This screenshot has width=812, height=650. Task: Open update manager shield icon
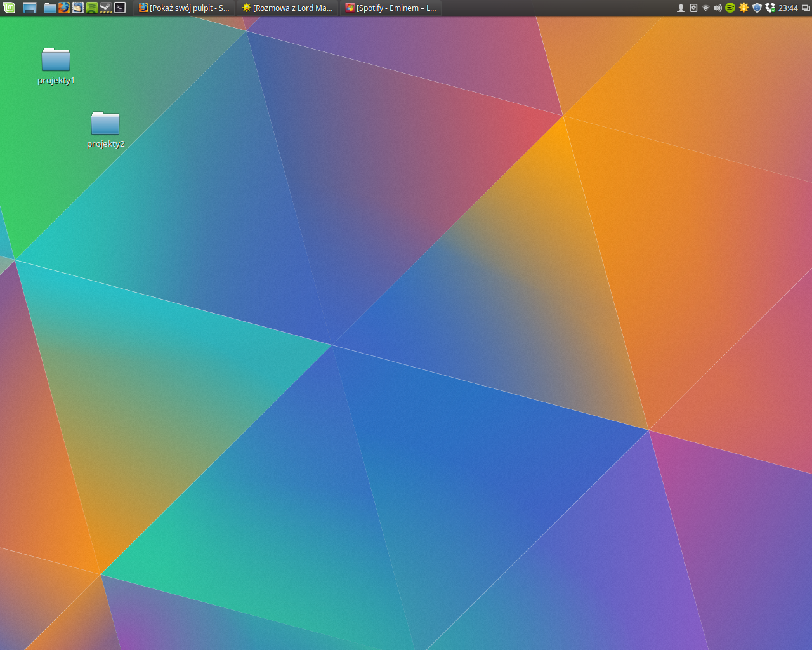[x=757, y=8]
